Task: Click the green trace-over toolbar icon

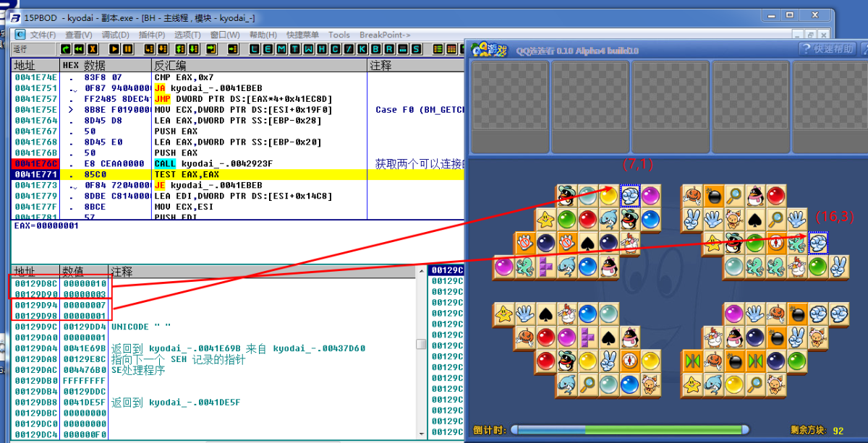Action: pos(194,49)
